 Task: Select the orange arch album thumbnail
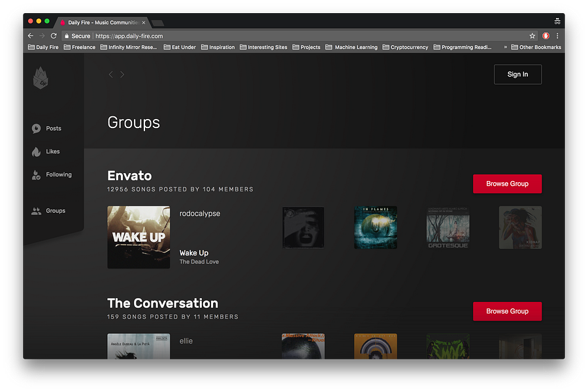(x=376, y=346)
